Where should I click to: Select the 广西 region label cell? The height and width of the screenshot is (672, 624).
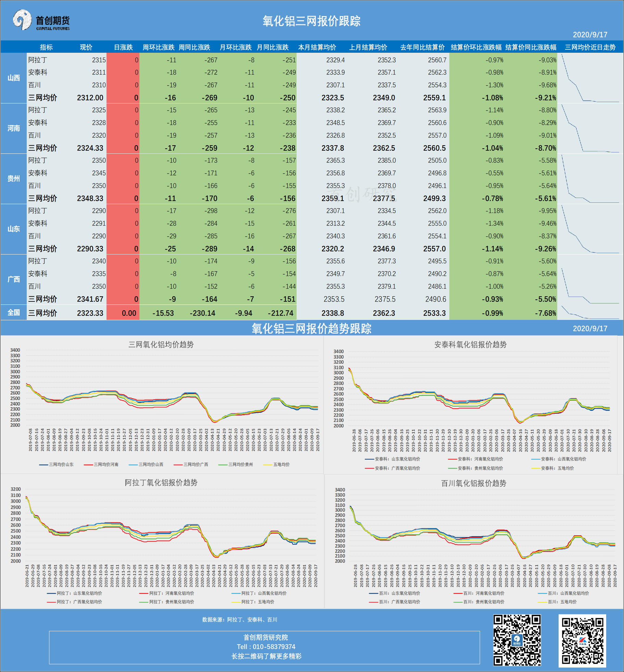pyautogui.click(x=14, y=279)
